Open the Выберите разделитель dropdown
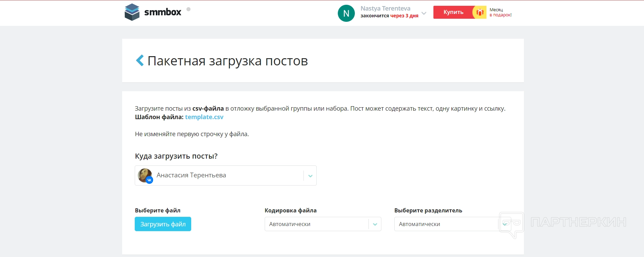Image resolution: width=644 pixels, height=257 pixels. pyautogui.click(x=446, y=224)
